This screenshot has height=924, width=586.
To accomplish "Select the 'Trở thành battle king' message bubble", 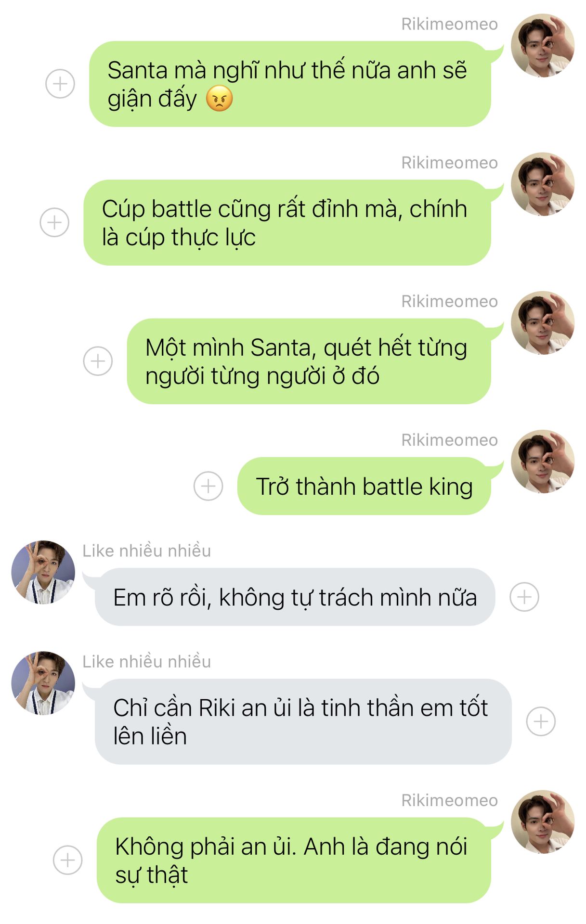I will click(x=364, y=486).
